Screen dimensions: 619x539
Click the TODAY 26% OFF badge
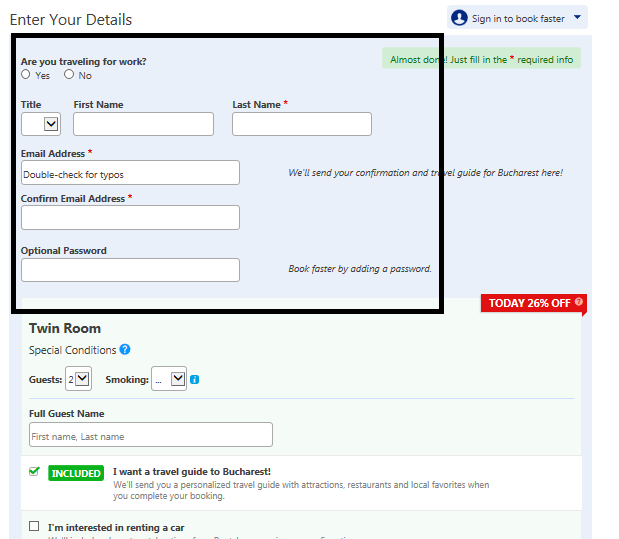[x=530, y=303]
